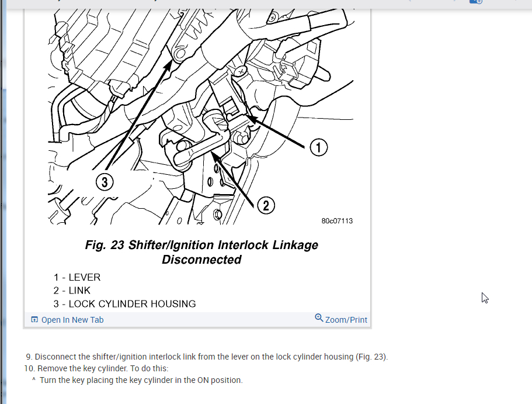
Task: Click the '2 - LINK' legend entry
Action: coord(72,291)
